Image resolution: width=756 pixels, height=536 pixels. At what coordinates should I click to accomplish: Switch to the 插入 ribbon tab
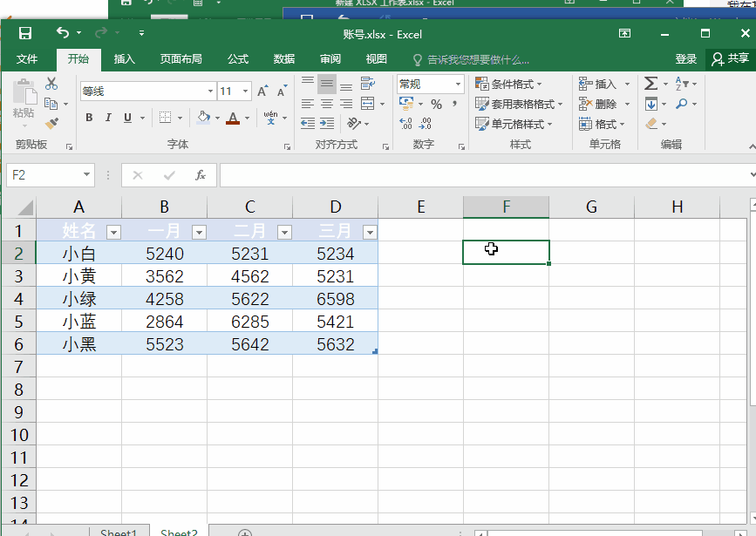[125, 59]
